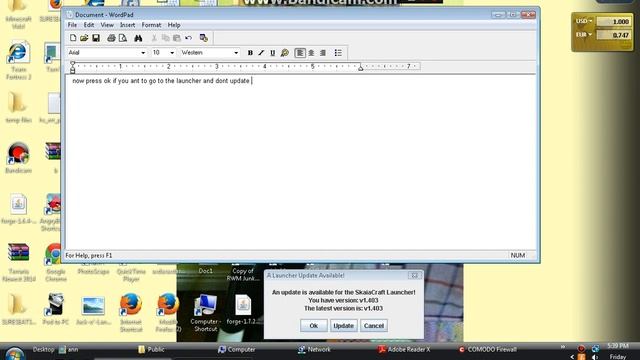Viewport: 640px width, 360px height.
Task: Open a file using WordPad folder icon
Action: click(x=84, y=38)
